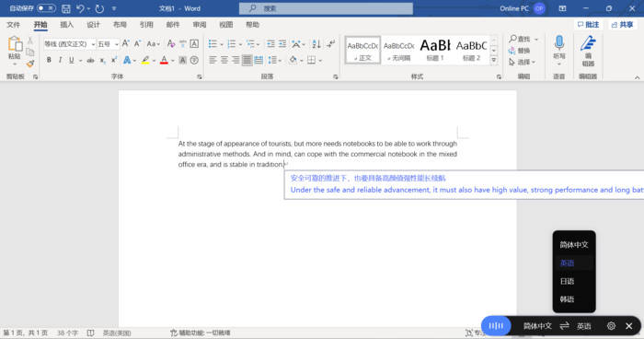This screenshot has width=644, height=339.
Task: Click the Dictate microphone icon
Action: (x=559, y=42)
